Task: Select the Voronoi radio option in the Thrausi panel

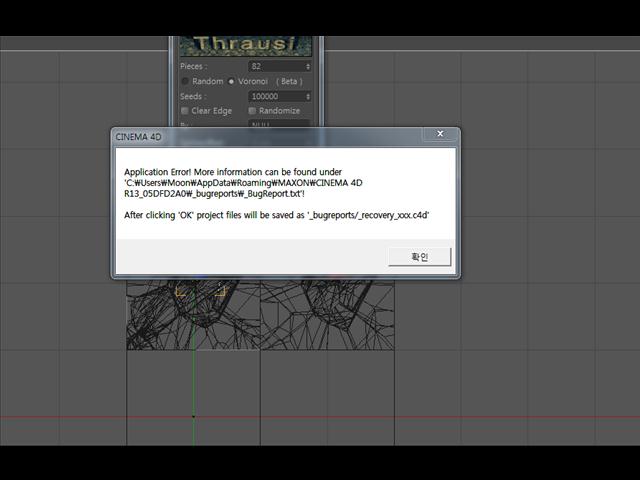Action: point(231,82)
